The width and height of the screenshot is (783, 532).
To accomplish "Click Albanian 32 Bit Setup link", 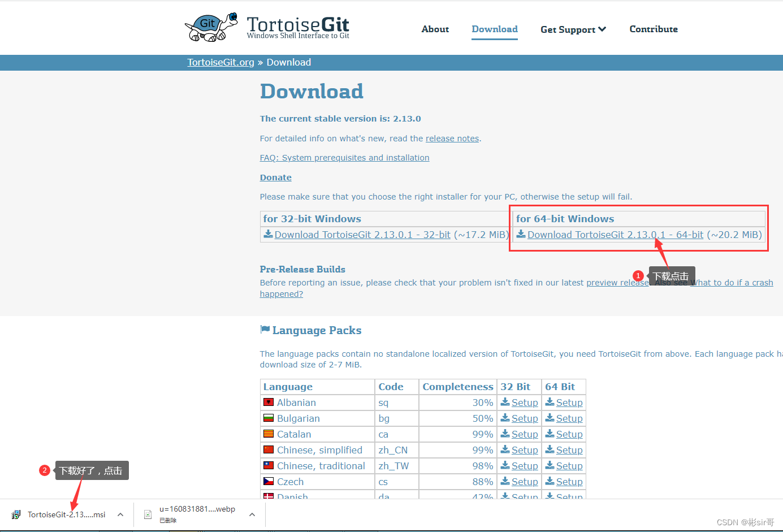I will [x=525, y=403].
